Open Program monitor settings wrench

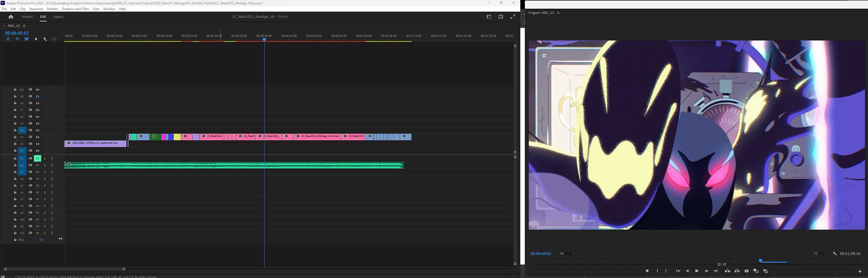835,254
